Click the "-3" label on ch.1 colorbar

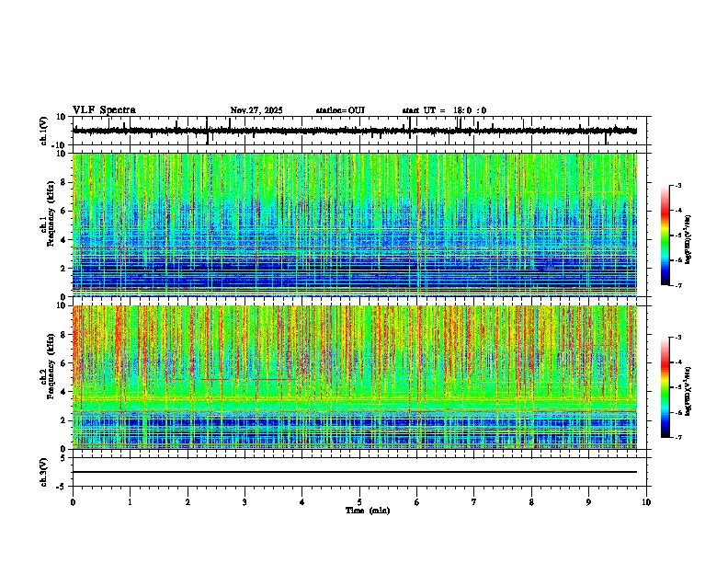(x=678, y=186)
